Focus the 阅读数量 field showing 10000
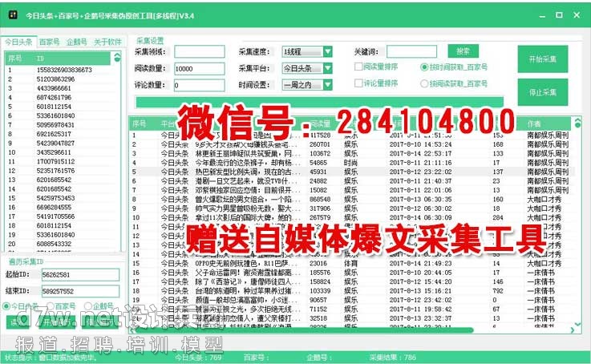 click(x=200, y=69)
